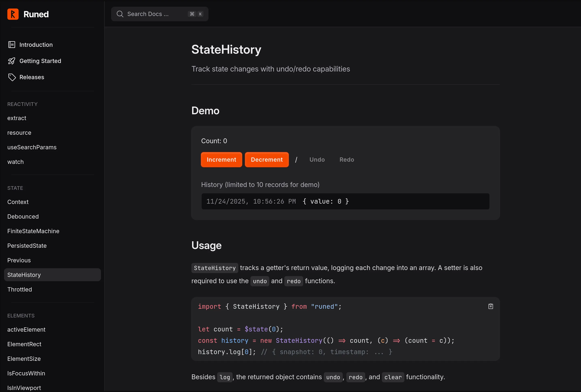
Task: Click the Introduction document icon
Action: (12, 45)
